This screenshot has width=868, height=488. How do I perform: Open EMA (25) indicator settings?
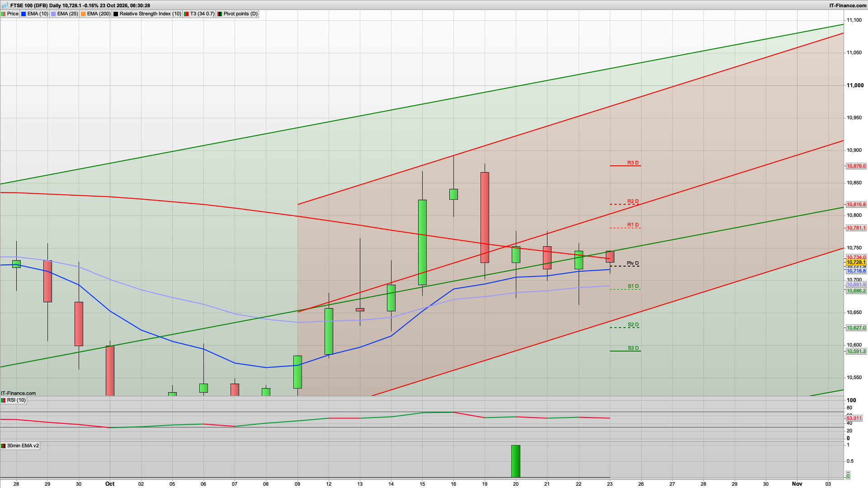(65, 14)
